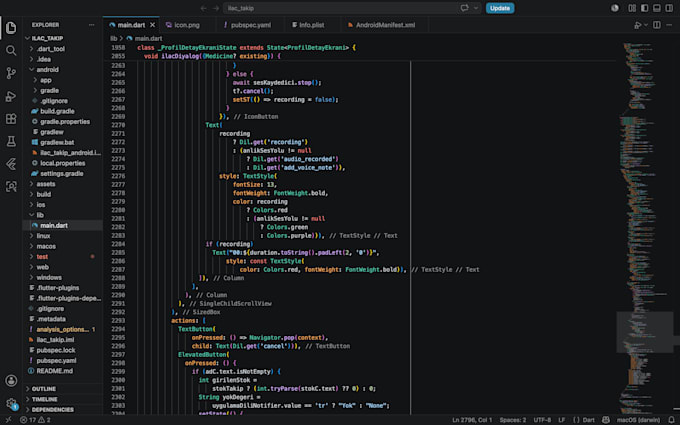Expand the test folder
Image resolution: width=680 pixels, height=425 pixels.
coord(62,257)
